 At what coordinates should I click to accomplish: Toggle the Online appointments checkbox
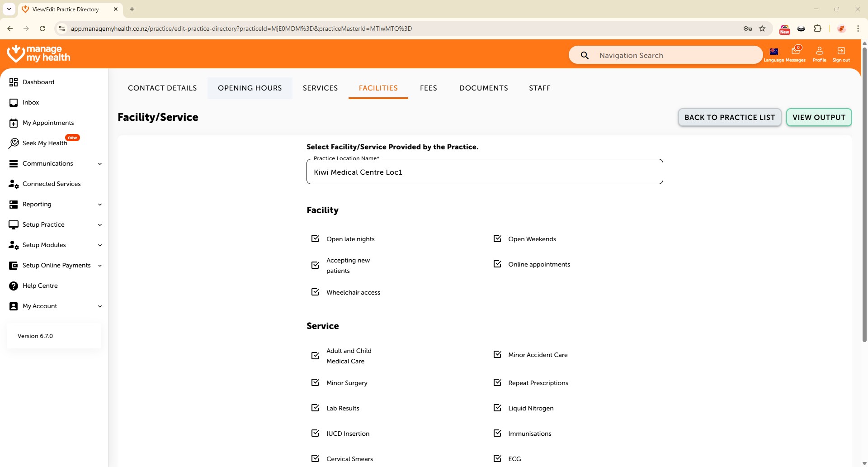pyautogui.click(x=497, y=264)
